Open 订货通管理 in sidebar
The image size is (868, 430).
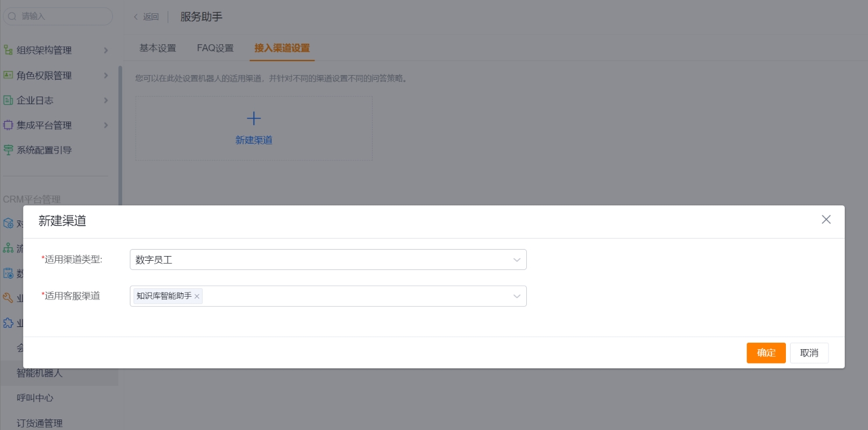pyautogui.click(x=40, y=423)
